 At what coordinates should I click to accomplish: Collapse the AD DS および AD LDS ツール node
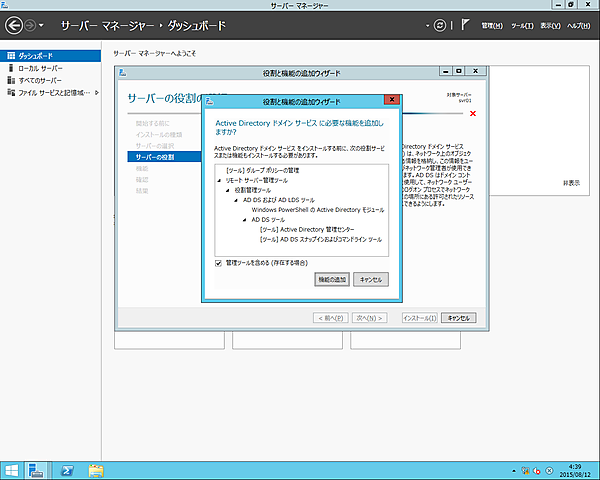[x=236, y=200]
